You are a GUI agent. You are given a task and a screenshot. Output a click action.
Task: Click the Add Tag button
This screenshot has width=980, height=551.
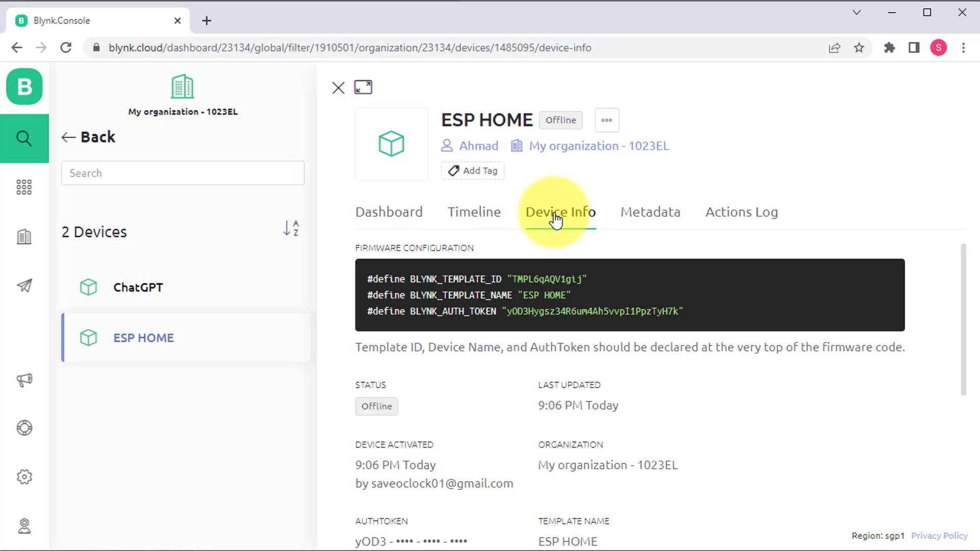[x=473, y=171]
